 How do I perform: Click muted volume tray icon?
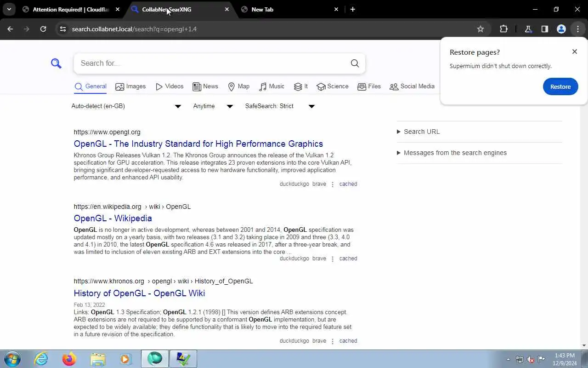click(x=531, y=359)
